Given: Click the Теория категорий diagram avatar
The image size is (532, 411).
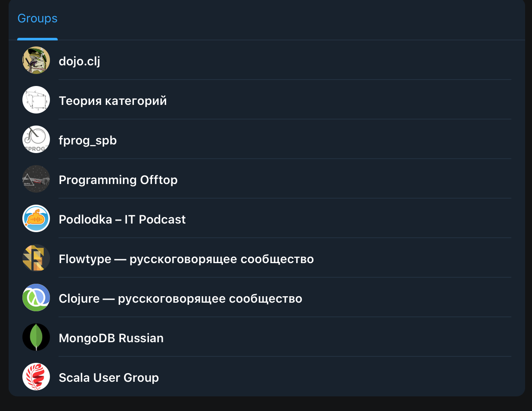Looking at the screenshot, I should (36, 100).
